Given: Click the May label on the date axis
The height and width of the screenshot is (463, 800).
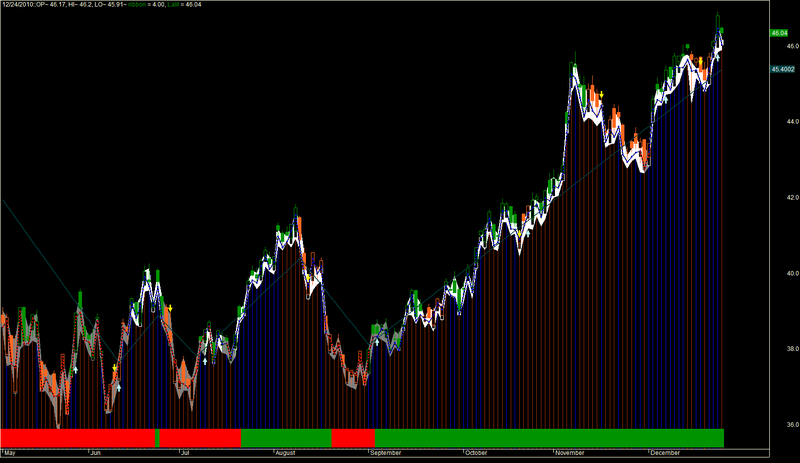Looking at the screenshot, I should point(9,453).
